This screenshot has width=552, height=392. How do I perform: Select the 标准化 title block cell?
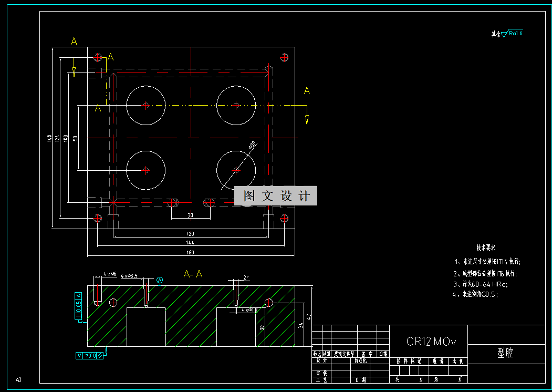[x=361, y=360]
